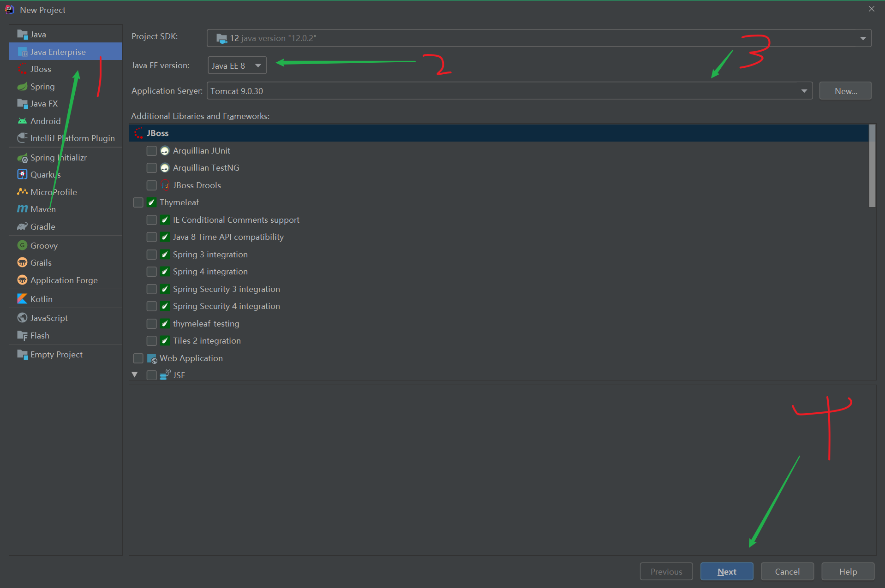The height and width of the screenshot is (588, 885).
Task: Enable Java 8 Time API compatibility checkbox
Action: pos(151,237)
